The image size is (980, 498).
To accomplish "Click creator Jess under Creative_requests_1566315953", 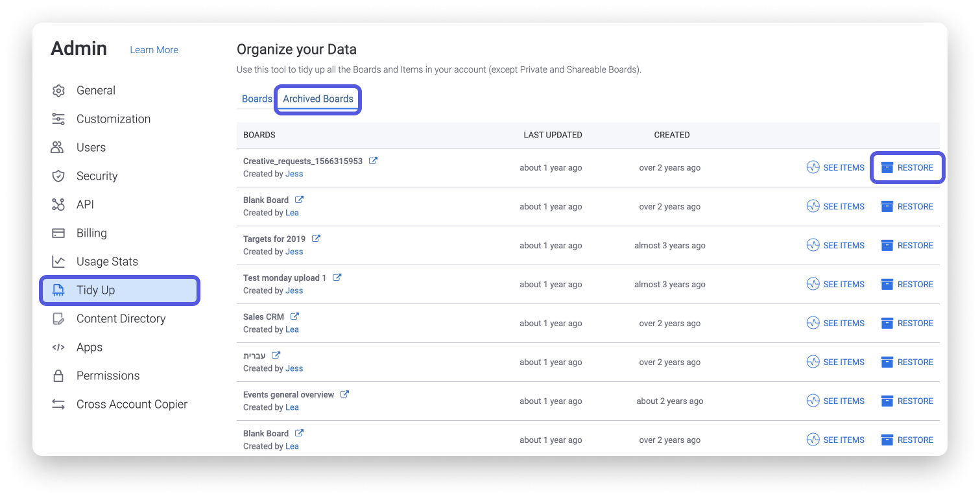I will [294, 174].
